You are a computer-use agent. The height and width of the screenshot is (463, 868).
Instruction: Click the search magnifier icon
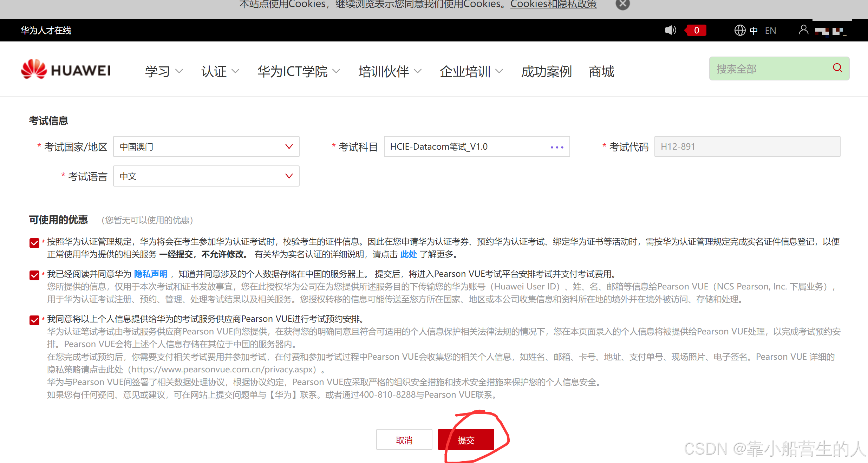(837, 68)
